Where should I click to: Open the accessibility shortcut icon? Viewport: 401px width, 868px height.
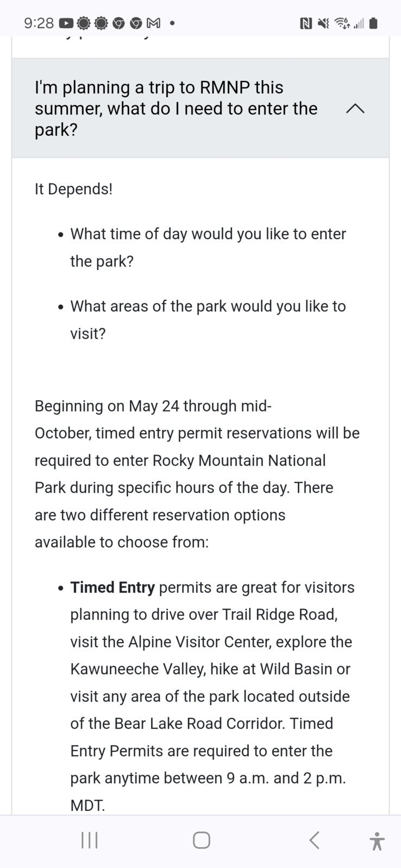[377, 841]
